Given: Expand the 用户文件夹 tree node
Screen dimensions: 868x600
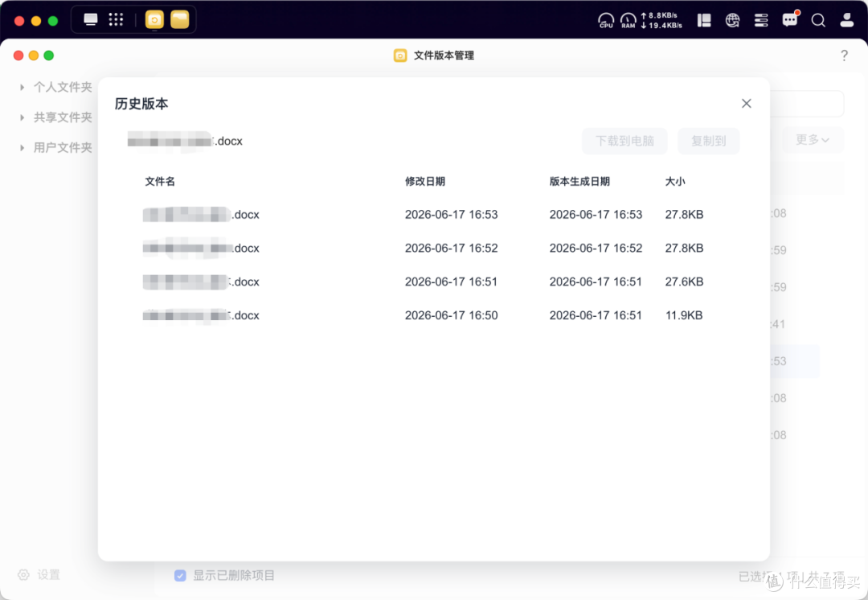Looking at the screenshot, I should pyautogui.click(x=22, y=148).
